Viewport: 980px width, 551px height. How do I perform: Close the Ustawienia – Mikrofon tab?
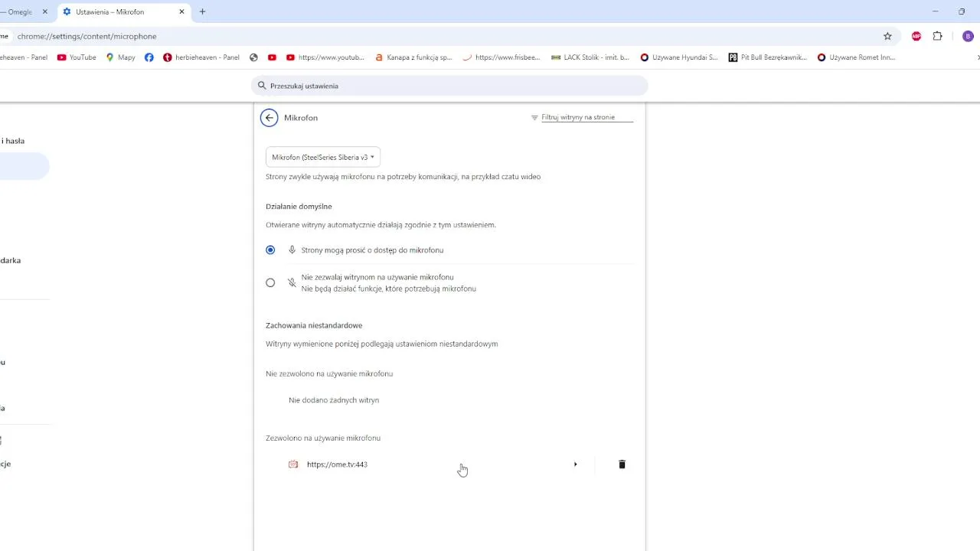click(x=181, y=12)
